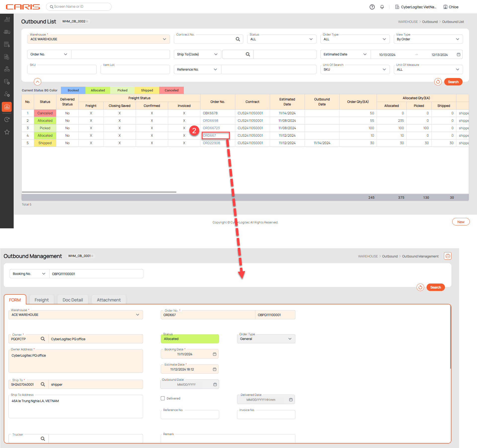Click the star favorites icon in the sidebar
The image size is (477, 448).
7,132
